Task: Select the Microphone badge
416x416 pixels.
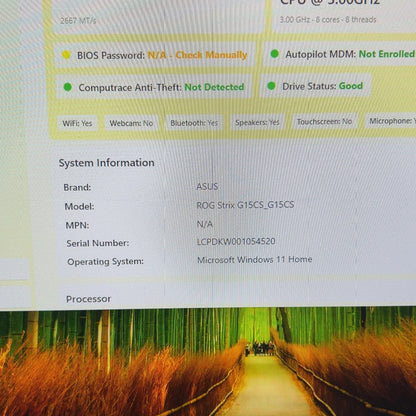Action: [391, 121]
